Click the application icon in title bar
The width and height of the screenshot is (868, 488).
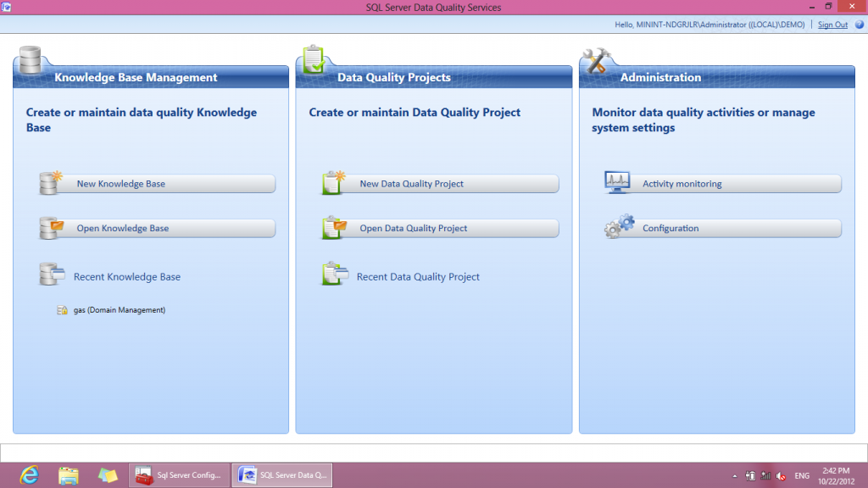point(6,7)
